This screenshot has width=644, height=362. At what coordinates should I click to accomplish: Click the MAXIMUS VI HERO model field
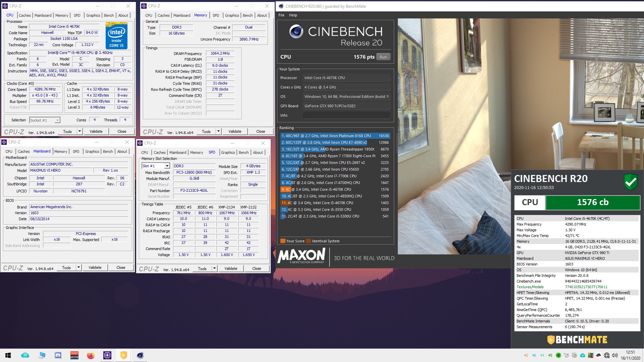(60, 170)
